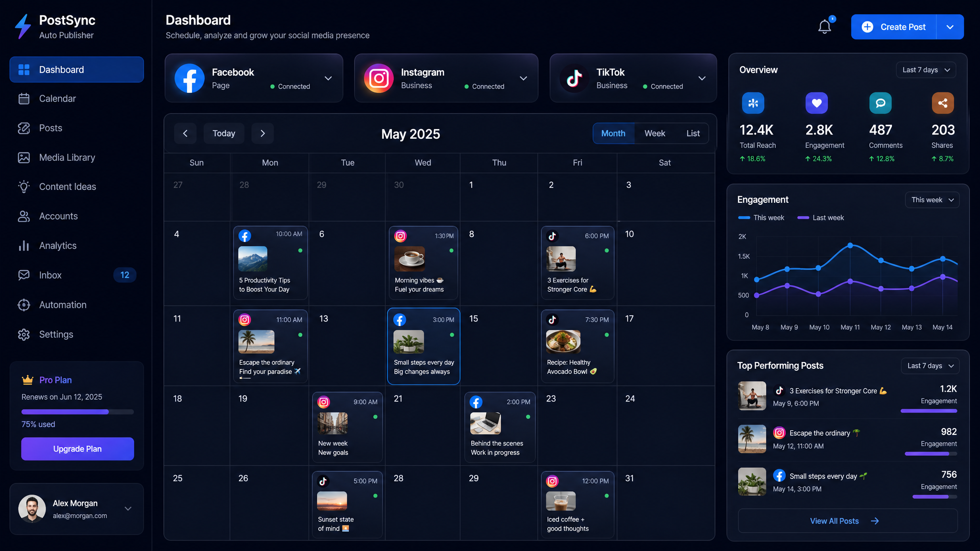Click the Pro Plan crown icon
This screenshot has height=551, width=980.
(28, 380)
